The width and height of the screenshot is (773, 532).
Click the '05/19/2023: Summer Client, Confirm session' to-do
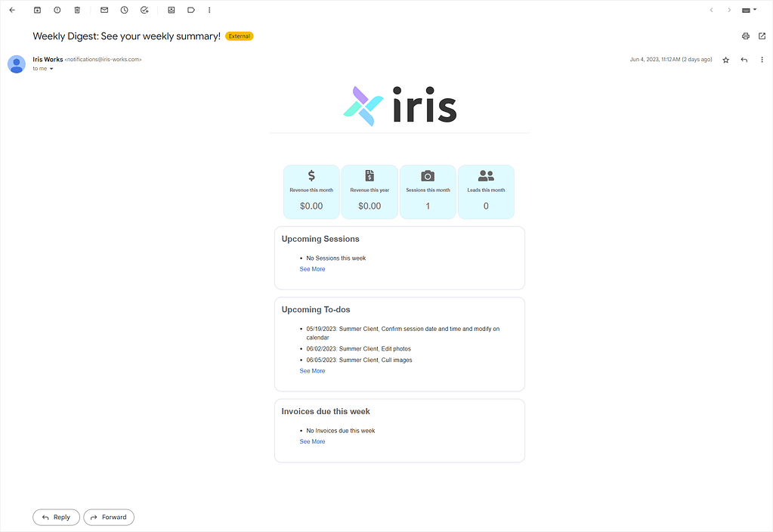[403, 333]
